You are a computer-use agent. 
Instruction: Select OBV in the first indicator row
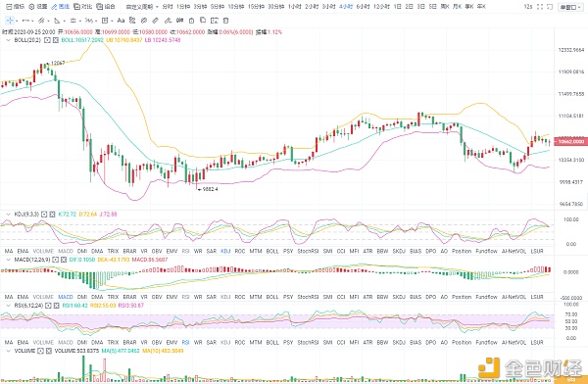pyautogui.click(x=157, y=251)
